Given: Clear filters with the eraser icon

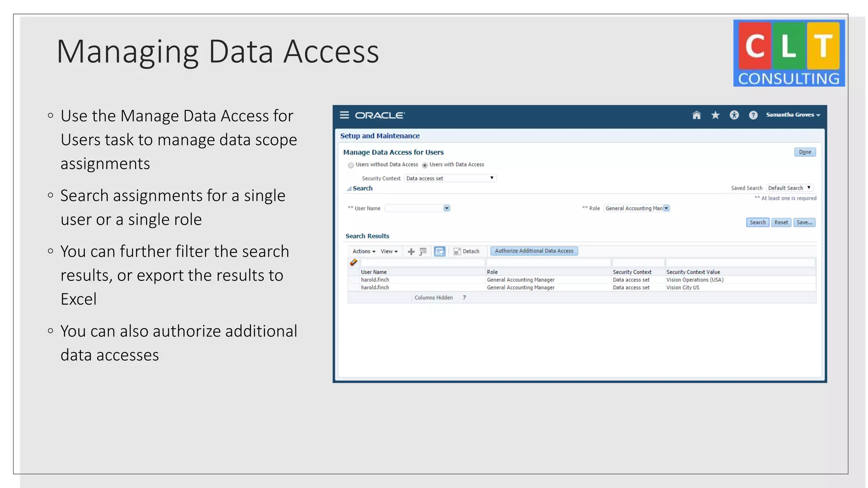Looking at the screenshot, I should [x=353, y=263].
